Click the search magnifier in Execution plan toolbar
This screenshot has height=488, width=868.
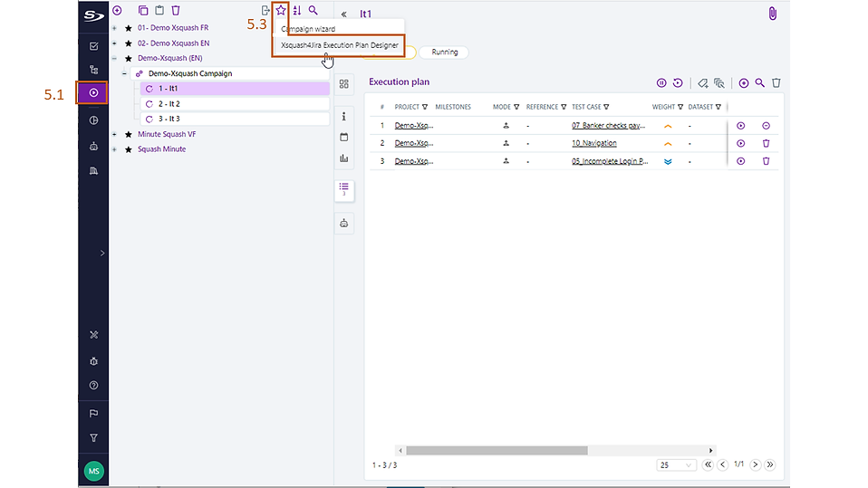click(x=760, y=83)
